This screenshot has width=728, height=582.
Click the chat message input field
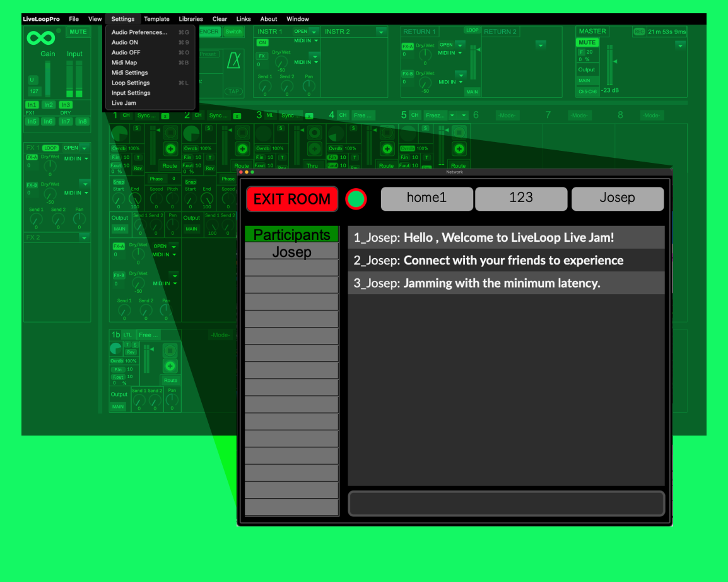(507, 504)
